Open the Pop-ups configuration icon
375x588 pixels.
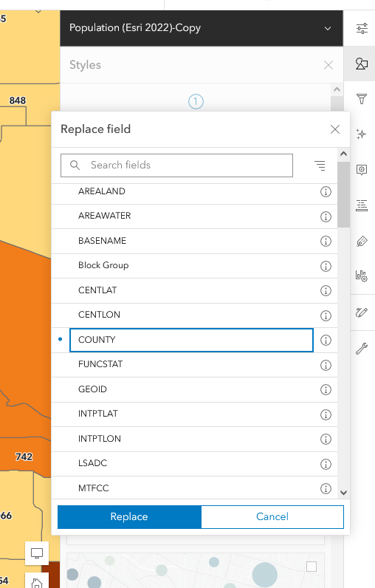click(362, 170)
